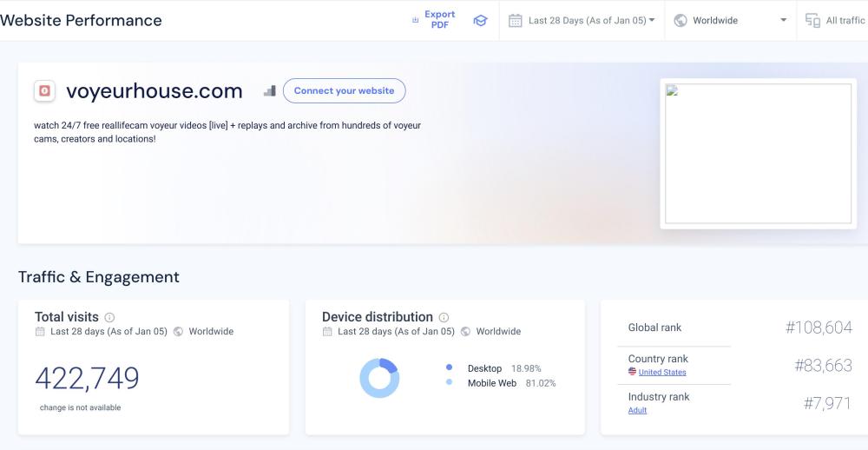
Task: Click the bar chart icon beside domain name
Action: [269, 90]
